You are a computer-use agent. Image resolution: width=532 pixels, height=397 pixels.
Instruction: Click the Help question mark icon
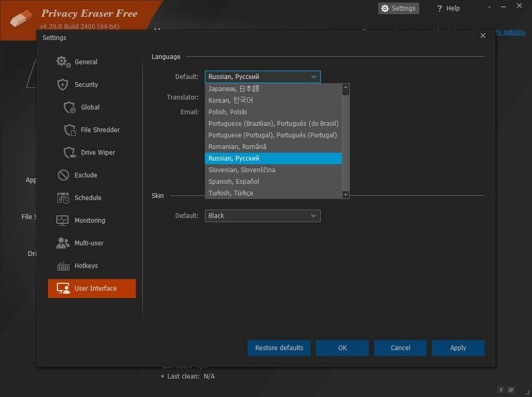click(x=439, y=8)
